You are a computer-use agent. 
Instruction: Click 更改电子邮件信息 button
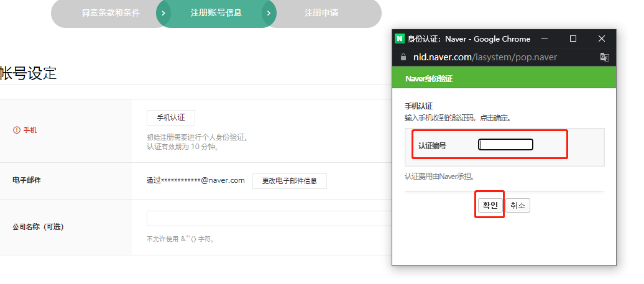tap(290, 181)
